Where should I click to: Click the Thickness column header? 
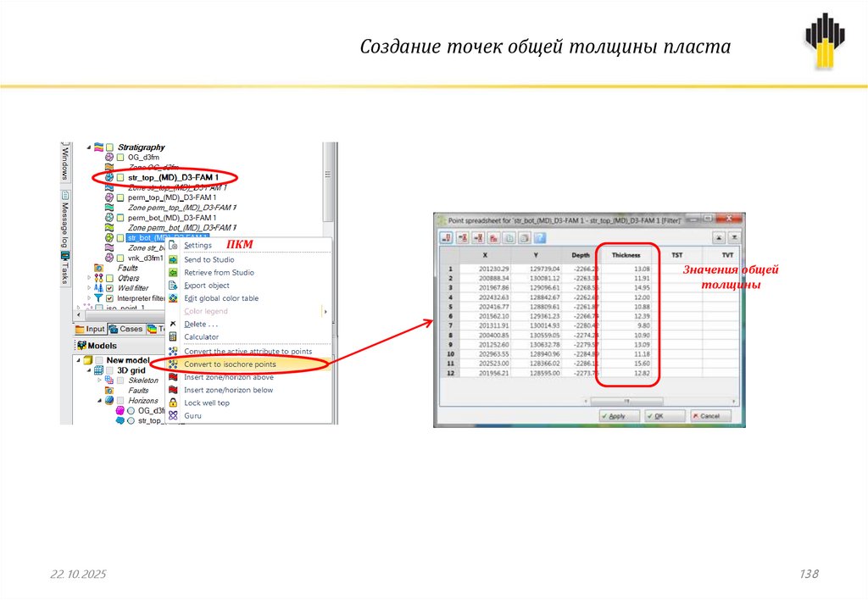coord(626,255)
